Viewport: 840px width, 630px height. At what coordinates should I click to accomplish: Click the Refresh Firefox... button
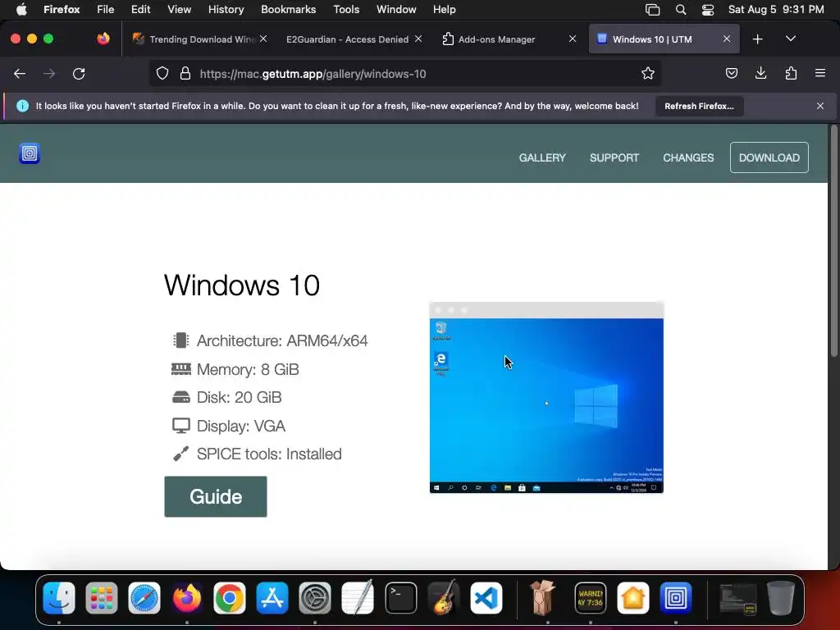pyautogui.click(x=699, y=106)
